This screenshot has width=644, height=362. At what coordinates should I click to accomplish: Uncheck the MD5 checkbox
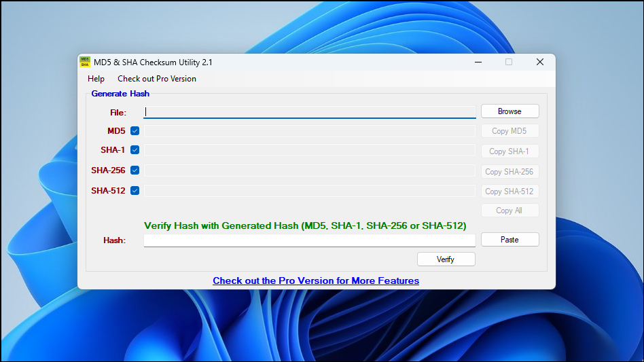pyautogui.click(x=135, y=131)
